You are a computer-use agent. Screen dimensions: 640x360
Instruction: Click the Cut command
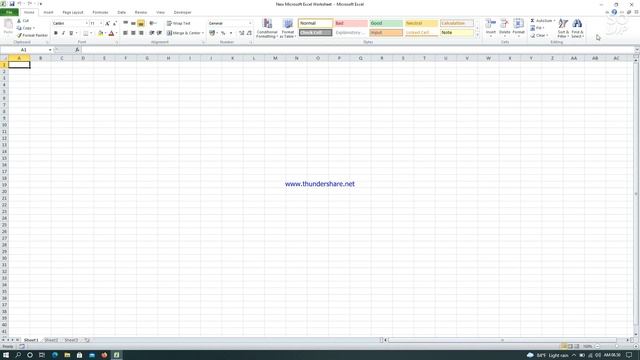click(23, 20)
